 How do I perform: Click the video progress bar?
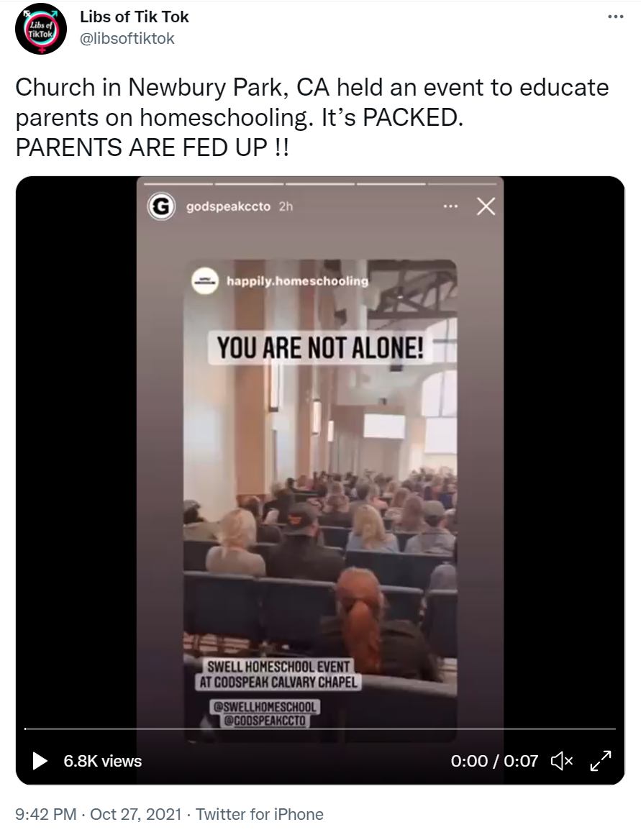pos(320,729)
